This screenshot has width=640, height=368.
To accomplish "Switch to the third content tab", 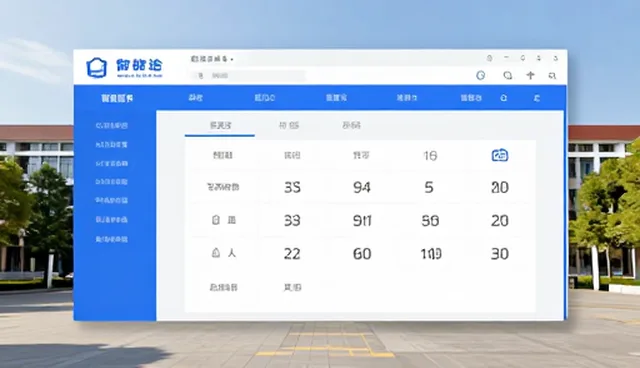I will 351,125.
